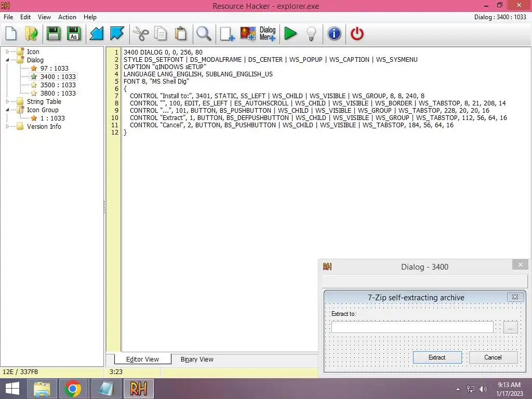The width and height of the screenshot is (532, 399).
Task: Select dialog resource 3500 : 1033
Action: tap(58, 85)
